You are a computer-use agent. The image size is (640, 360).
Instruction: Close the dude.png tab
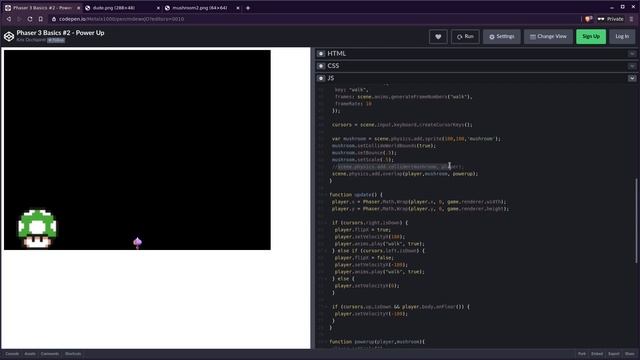pyautogui.click(x=158, y=8)
